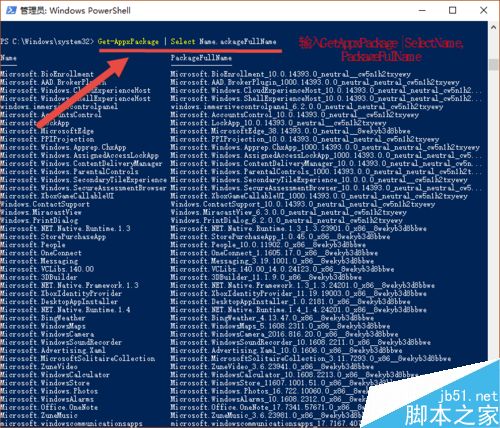The width and height of the screenshot is (500, 428).
Task: Click the Microsoft.MicrosoftEdge package full name
Action: (x=290, y=131)
